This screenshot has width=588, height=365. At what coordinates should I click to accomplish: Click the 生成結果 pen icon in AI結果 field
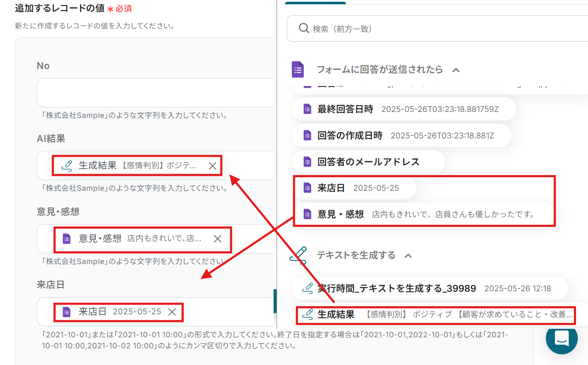click(67, 166)
